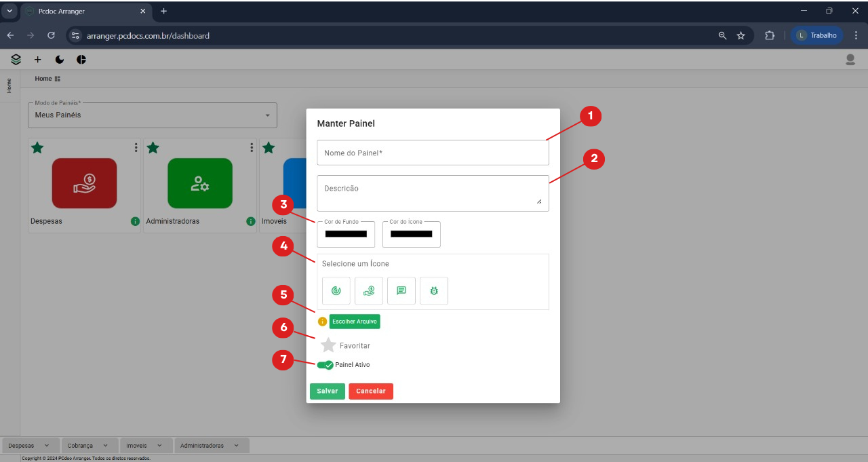Open the Modo de Painéis dropdown

[x=153, y=115]
